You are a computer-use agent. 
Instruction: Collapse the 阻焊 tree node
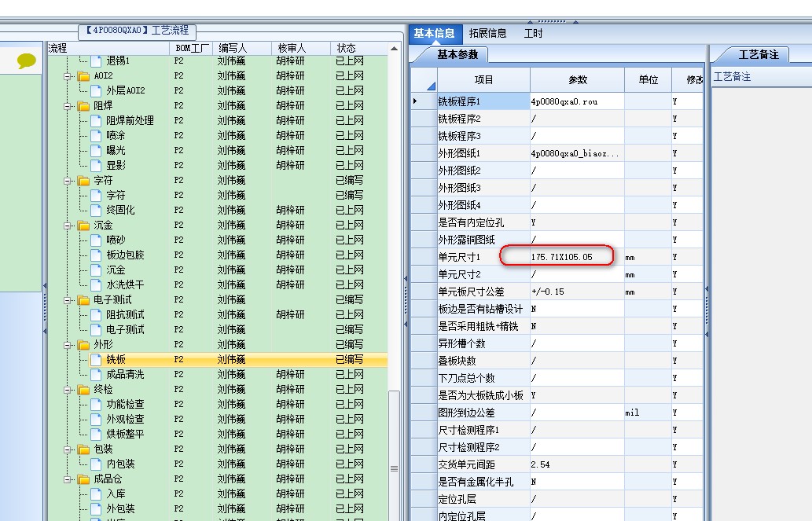tap(68, 106)
